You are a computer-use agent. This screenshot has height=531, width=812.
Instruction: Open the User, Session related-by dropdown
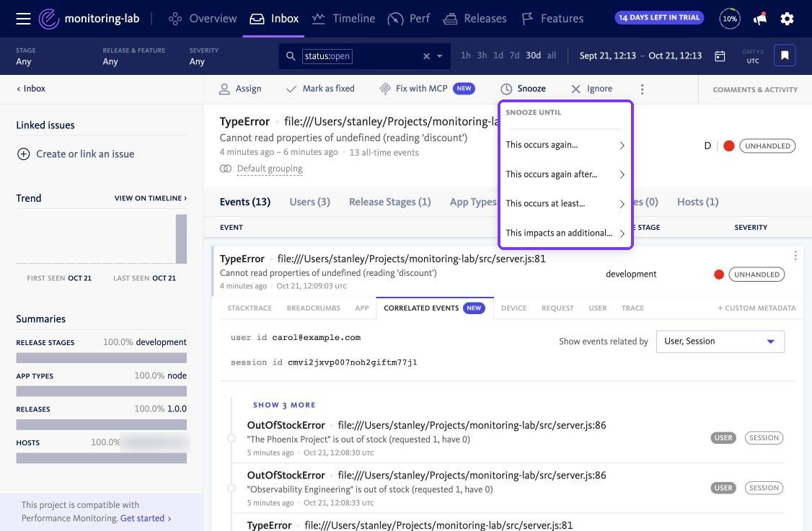click(x=720, y=342)
